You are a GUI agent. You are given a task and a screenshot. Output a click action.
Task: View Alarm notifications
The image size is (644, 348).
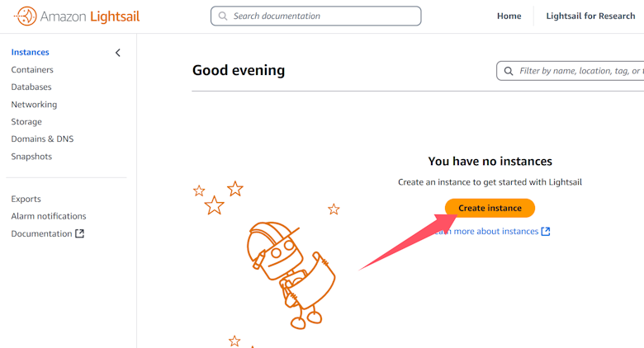[x=49, y=216]
